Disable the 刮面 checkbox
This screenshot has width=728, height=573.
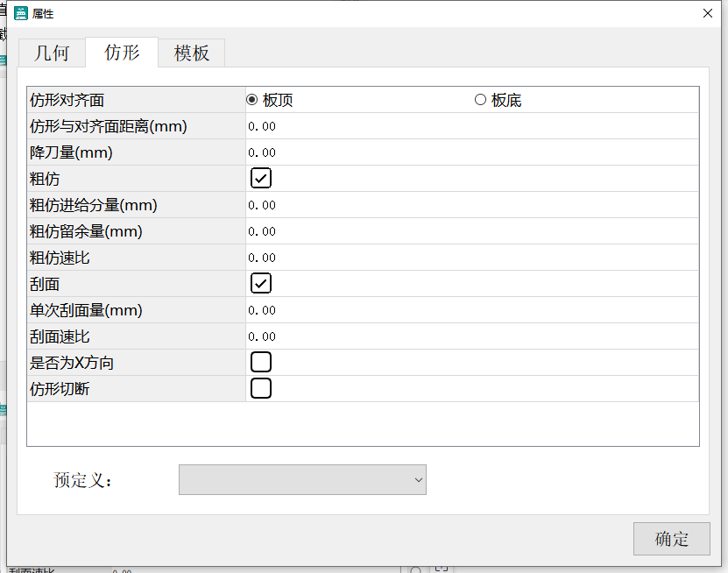coord(260,283)
